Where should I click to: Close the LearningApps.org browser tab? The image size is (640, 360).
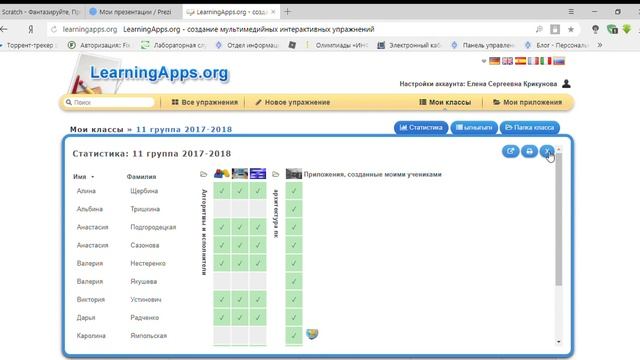pos(273,12)
